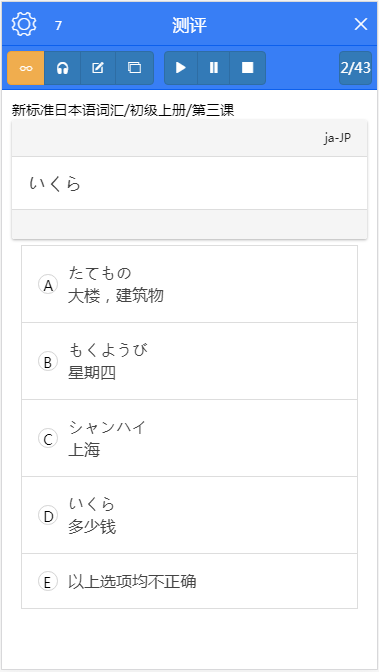379x672 pixels.
Task: Pause the quiz playback
Action: (214, 68)
